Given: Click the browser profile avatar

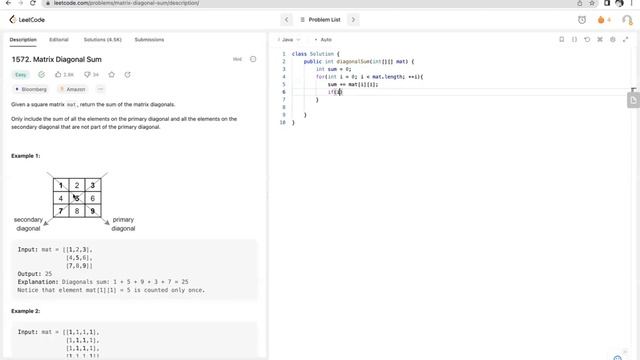Looking at the screenshot, I should coord(619,3).
